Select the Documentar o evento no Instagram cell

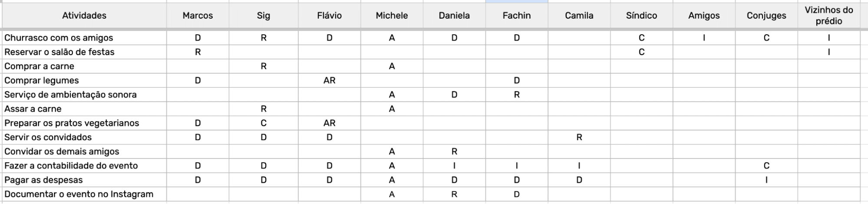click(79, 194)
